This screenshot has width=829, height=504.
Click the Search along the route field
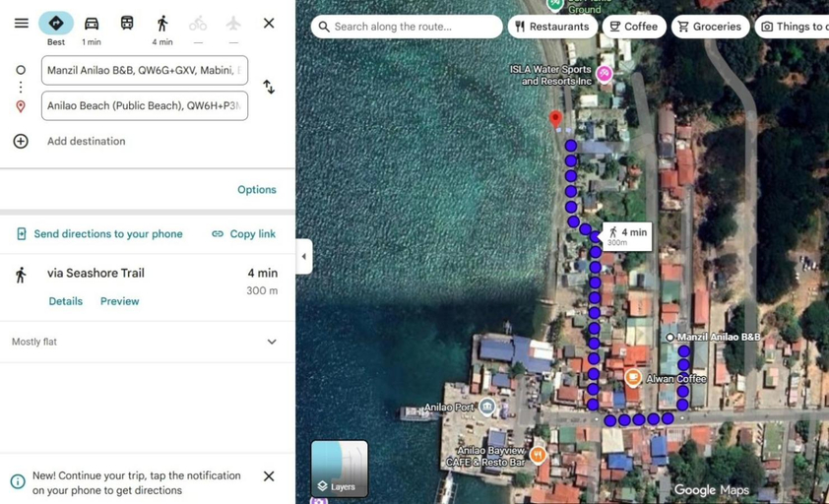click(x=407, y=27)
